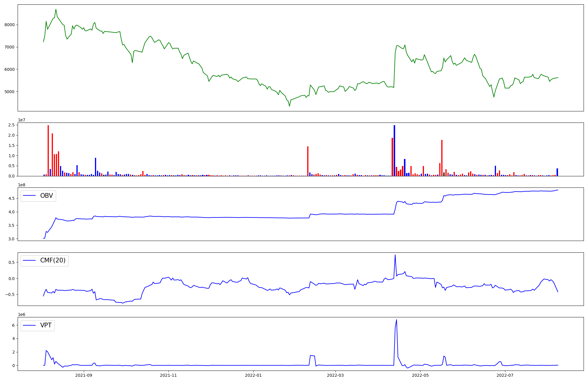Click the highest point of the green price line
Viewport: 588px width, 382px height.
coord(56,9)
